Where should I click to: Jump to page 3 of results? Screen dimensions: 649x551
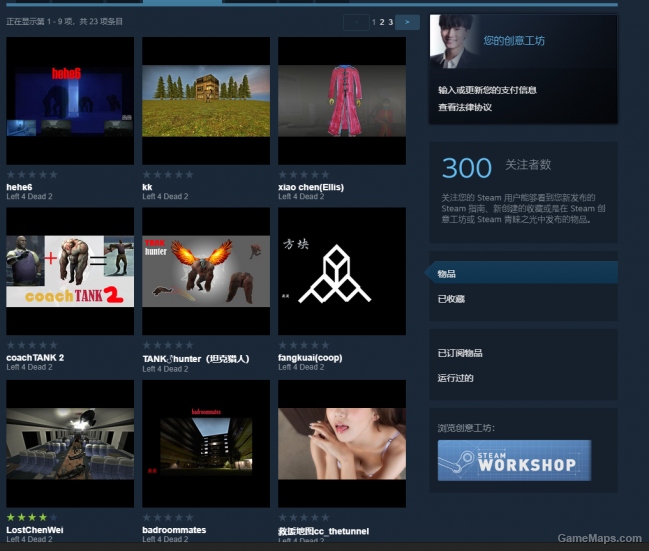[x=390, y=22]
